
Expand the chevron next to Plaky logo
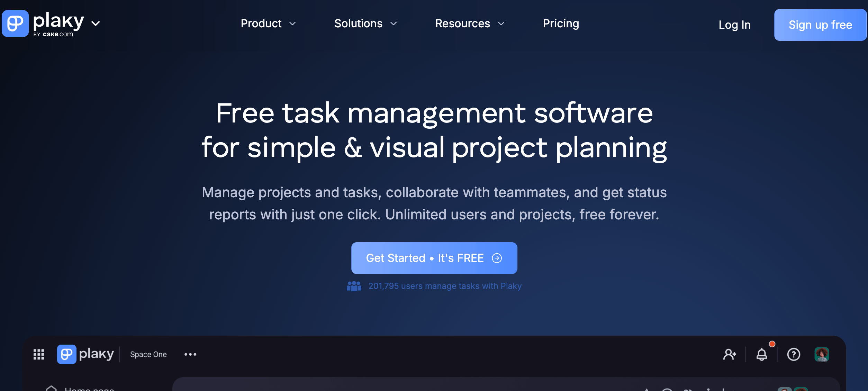coord(96,24)
